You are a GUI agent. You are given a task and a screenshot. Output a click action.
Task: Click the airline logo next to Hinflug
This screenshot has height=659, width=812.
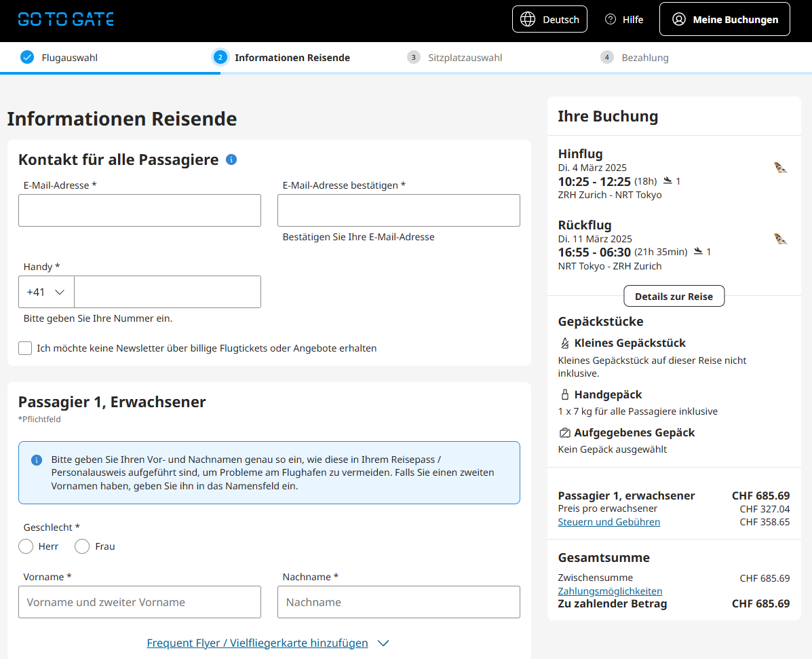[780, 168]
